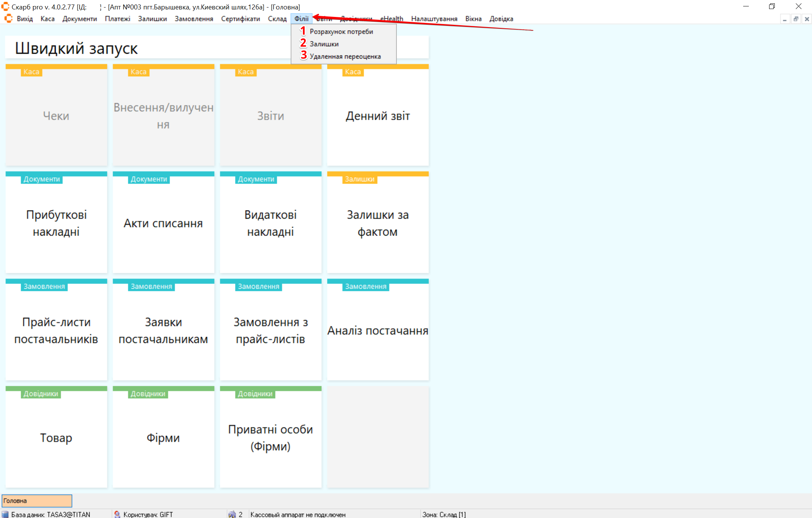Open the Товар reference tile
812x518 pixels.
tap(56, 438)
